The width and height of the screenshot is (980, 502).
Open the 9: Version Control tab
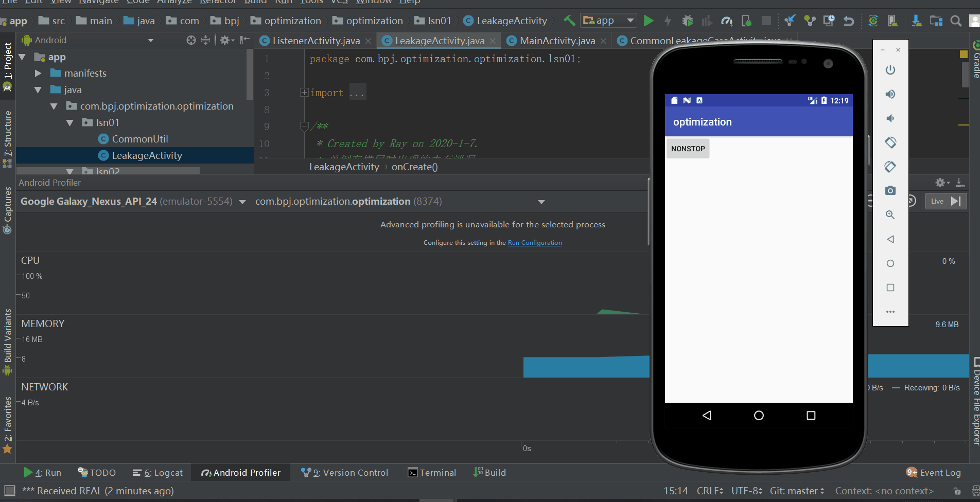[x=345, y=473]
